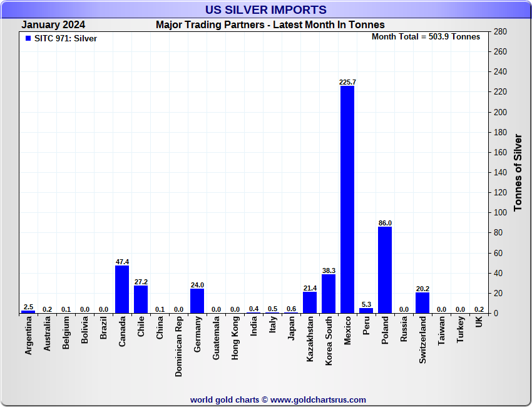532x407 pixels.
Task: Click the 200 tick on the y-axis
Action: 500,112
